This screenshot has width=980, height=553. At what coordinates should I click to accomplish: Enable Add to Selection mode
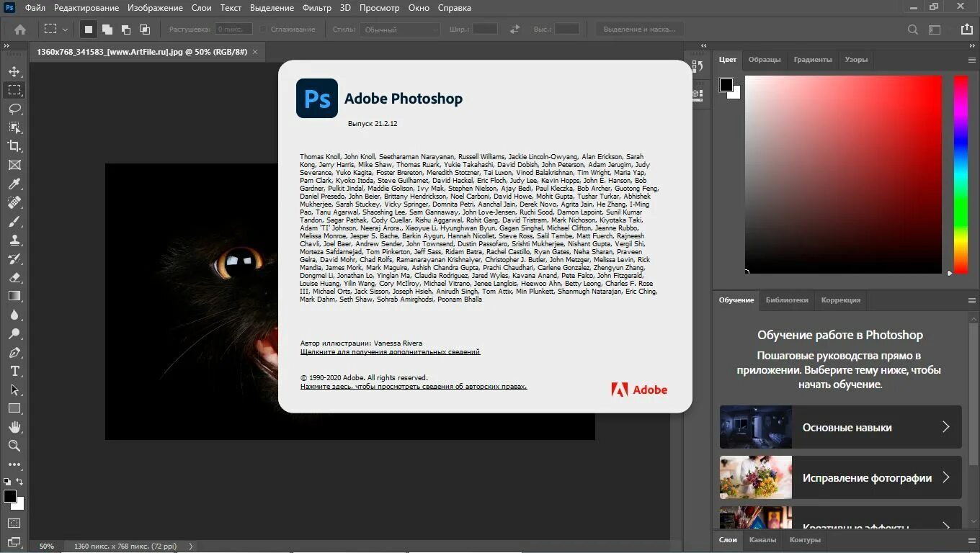[x=107, y=30]
